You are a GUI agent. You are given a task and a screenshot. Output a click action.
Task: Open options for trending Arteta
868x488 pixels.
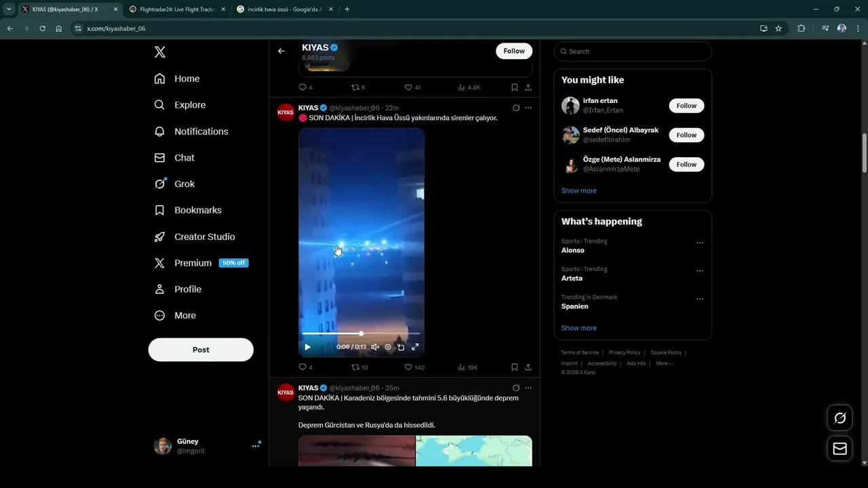point(700,271)
